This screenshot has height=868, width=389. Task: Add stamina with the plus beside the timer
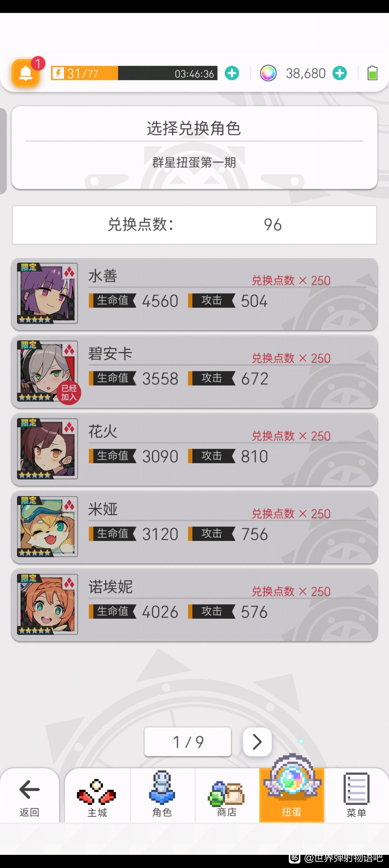click(232, 73)
